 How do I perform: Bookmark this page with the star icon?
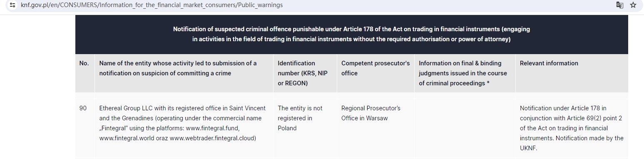coord(633,5)
